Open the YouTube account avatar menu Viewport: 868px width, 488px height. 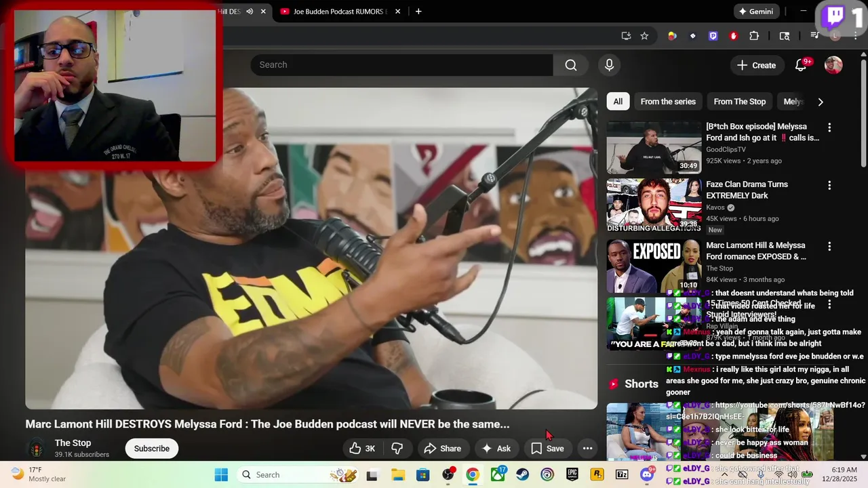point(833,65)
